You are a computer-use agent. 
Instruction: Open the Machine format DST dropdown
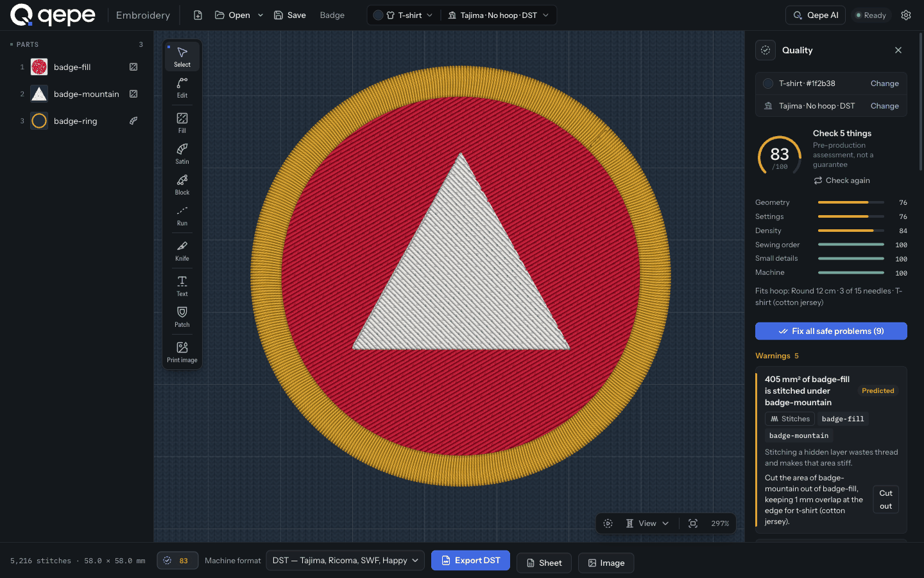345,561
